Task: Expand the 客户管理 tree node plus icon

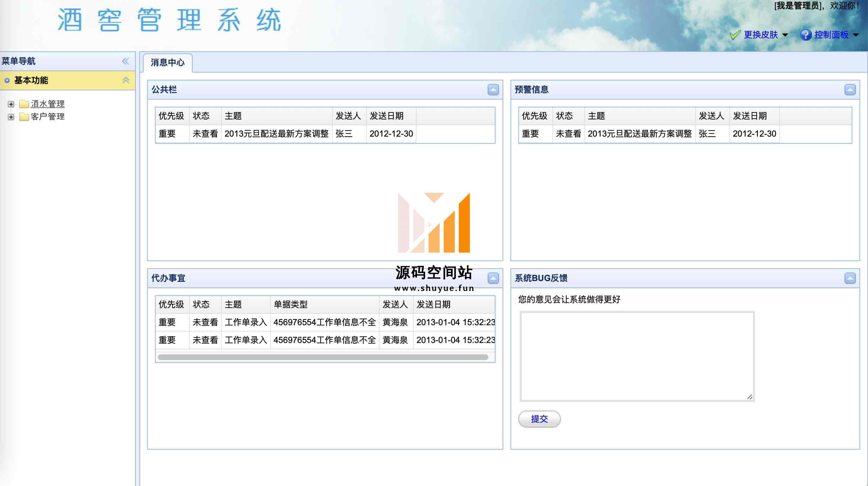Action: pyautogui.click(x=11, y=117)
